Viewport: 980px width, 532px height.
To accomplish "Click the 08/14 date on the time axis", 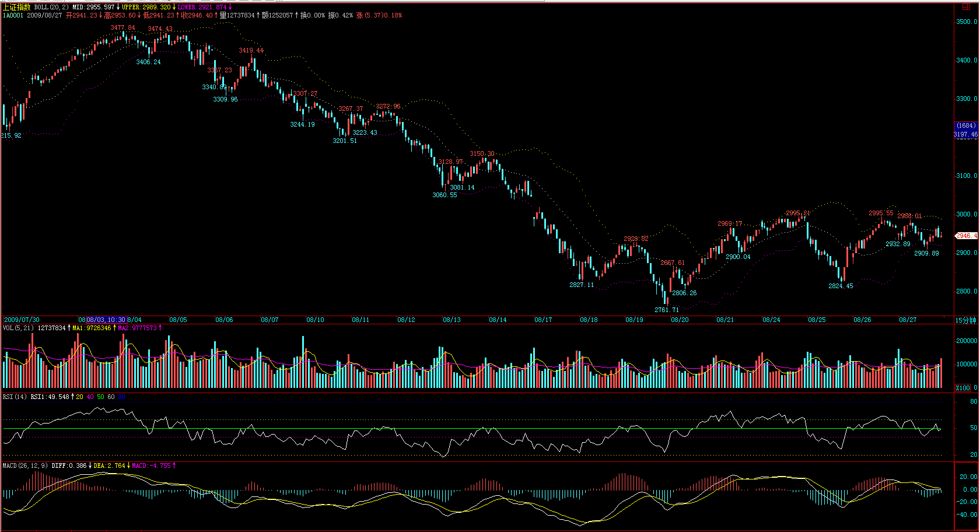I will click(x=498, y=320).
